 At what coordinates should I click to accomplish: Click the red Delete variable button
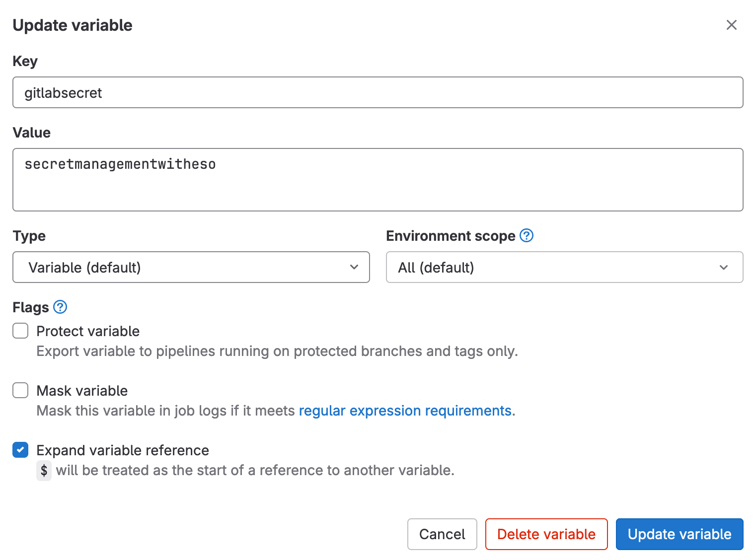pyautogui.click(x=546, y=534)
